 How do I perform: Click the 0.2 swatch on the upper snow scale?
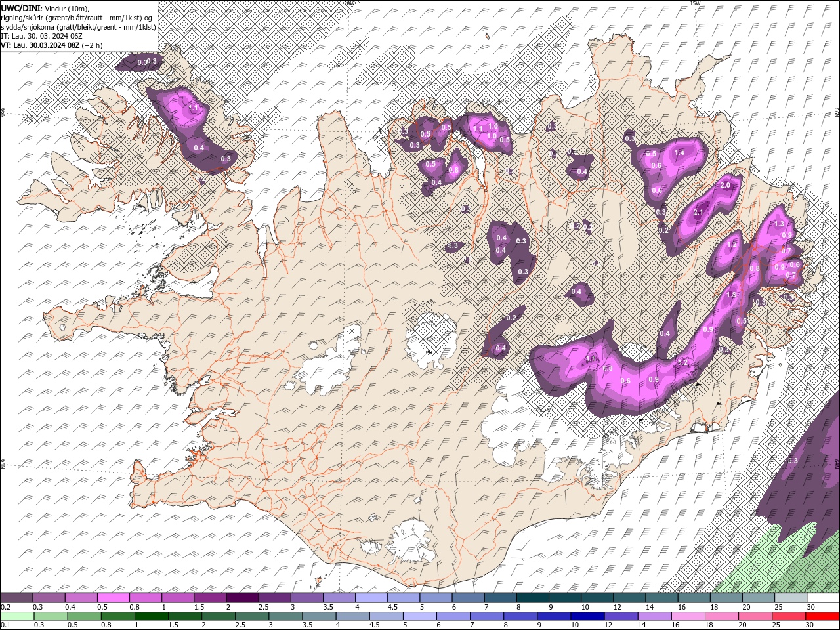pyautogui.click(x=16, y=598)
